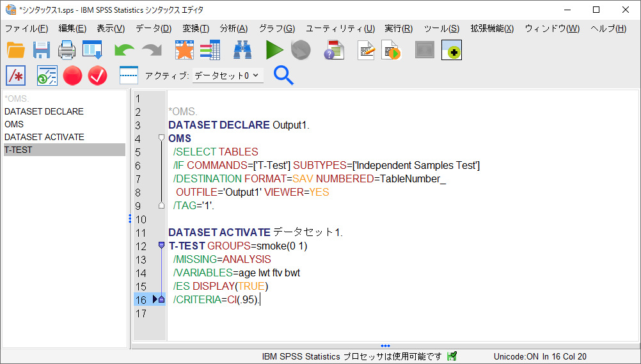This screenshot has height=364, width=641.
Task: Click the OMS block end marker at line 9
Action: 161,205
